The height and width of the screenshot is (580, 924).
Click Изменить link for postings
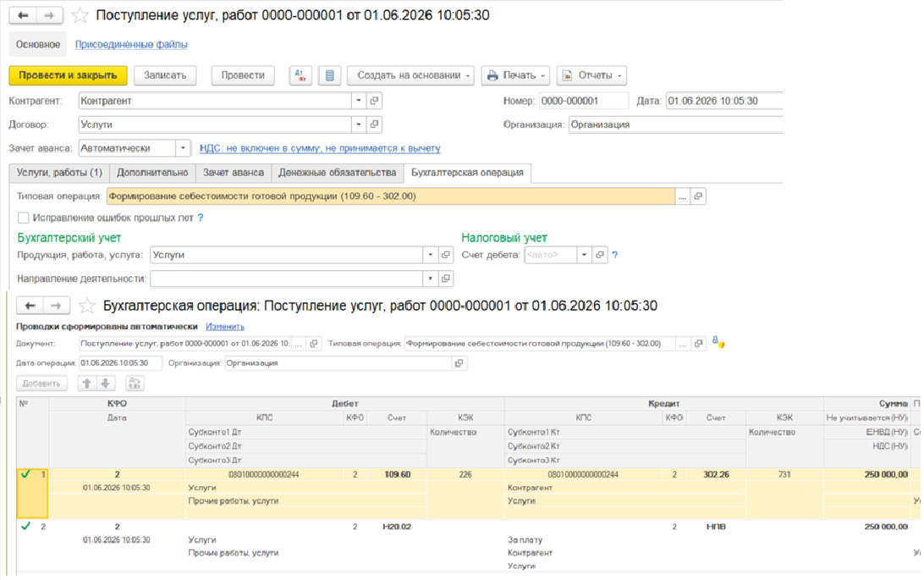224,326
